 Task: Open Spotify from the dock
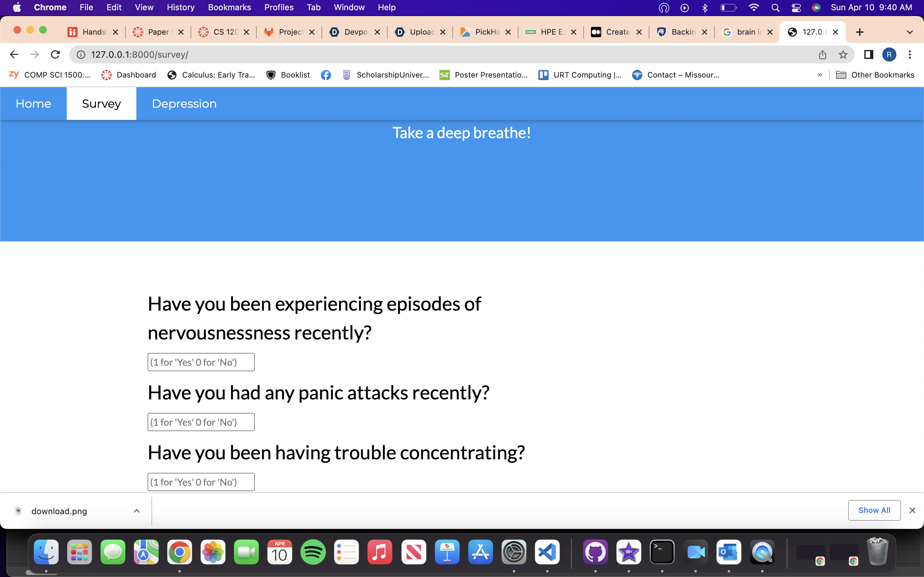[313, 552]
